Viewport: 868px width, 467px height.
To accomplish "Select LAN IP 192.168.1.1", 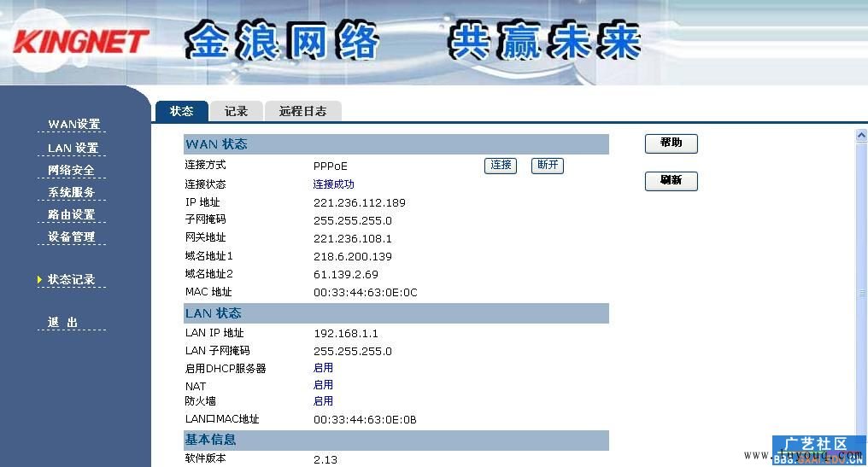I will pyautogui.click(x=346, y=334).
